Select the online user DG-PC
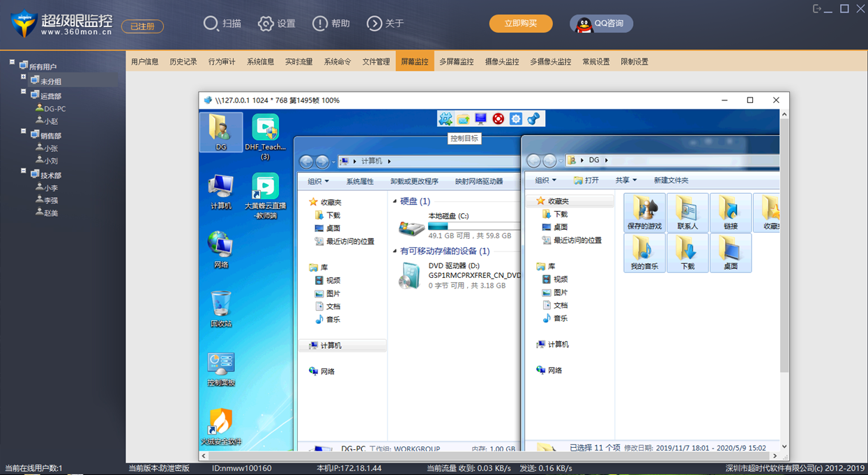The image size is (868, 475). point(54,109)
